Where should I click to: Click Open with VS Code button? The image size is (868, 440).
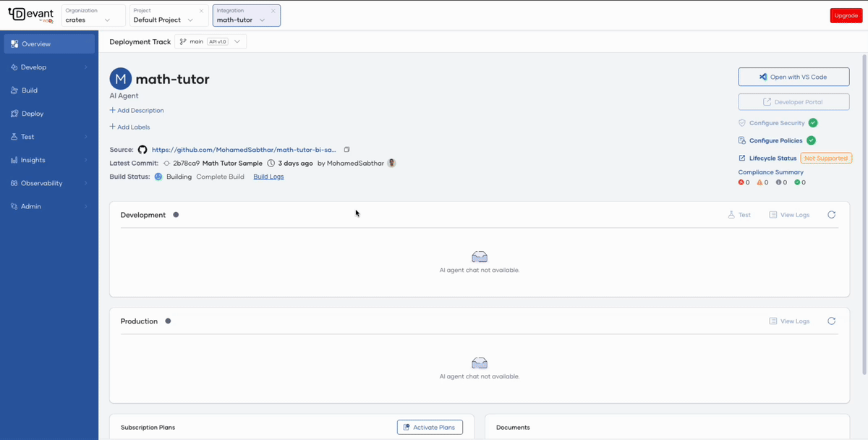point(793,77)
